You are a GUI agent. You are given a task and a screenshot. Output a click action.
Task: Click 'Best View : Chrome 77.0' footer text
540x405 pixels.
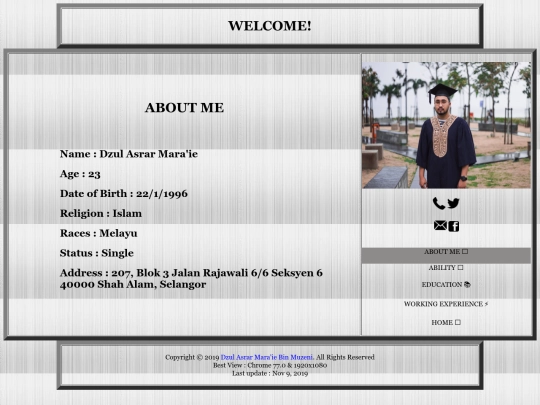click(x=270, y=365)
